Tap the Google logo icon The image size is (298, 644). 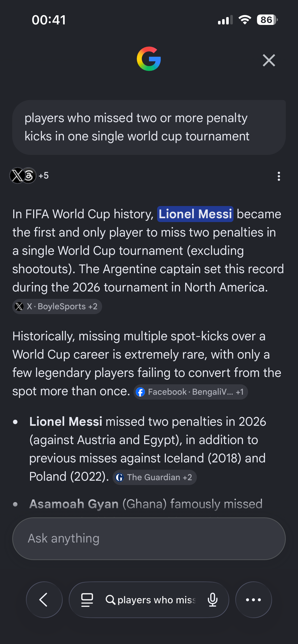point(149,59)
